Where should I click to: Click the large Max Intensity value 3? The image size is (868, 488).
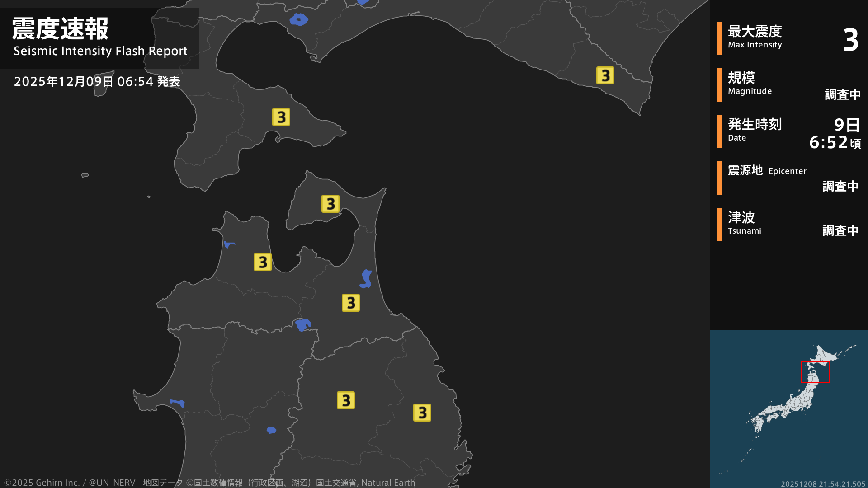[x=850, y=40]
